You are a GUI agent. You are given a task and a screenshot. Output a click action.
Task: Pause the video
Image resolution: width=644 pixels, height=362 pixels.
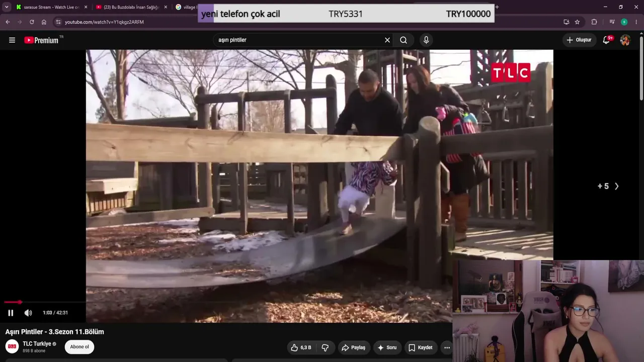[11, 313]
